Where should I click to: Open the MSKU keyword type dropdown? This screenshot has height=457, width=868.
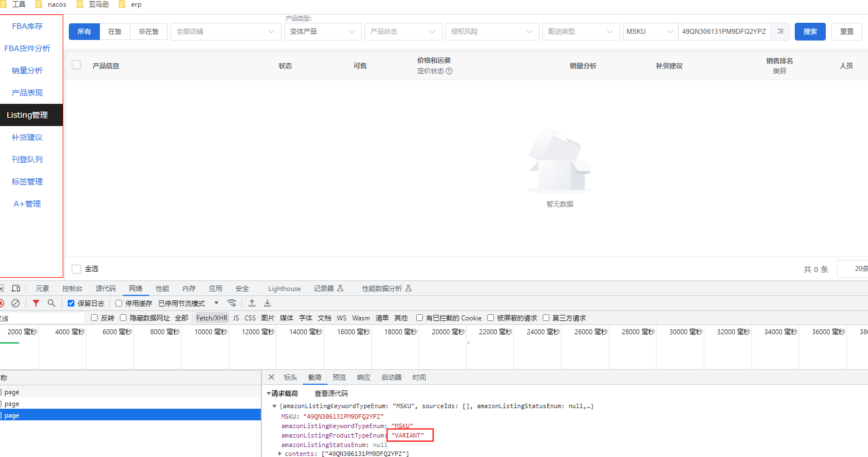(650, 32)
